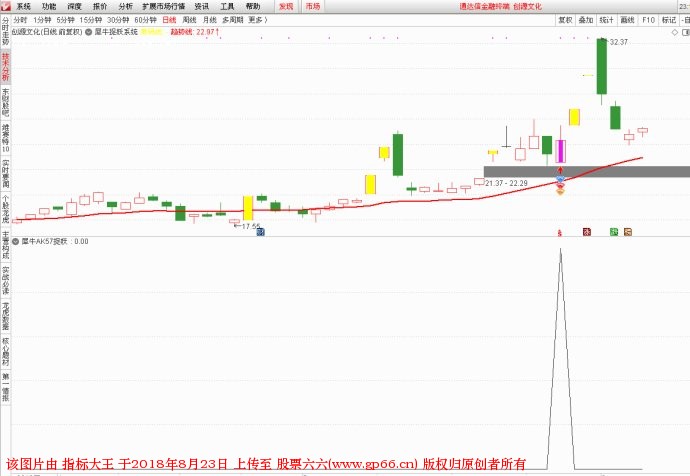Expand the AK57 sub-indicator dropdown arrow

15,242
